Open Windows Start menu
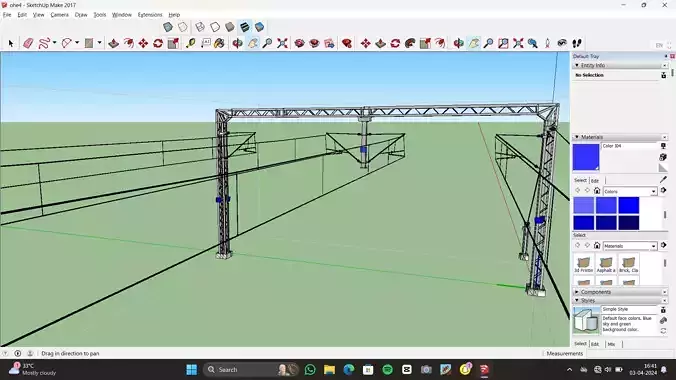 point(191,370)
